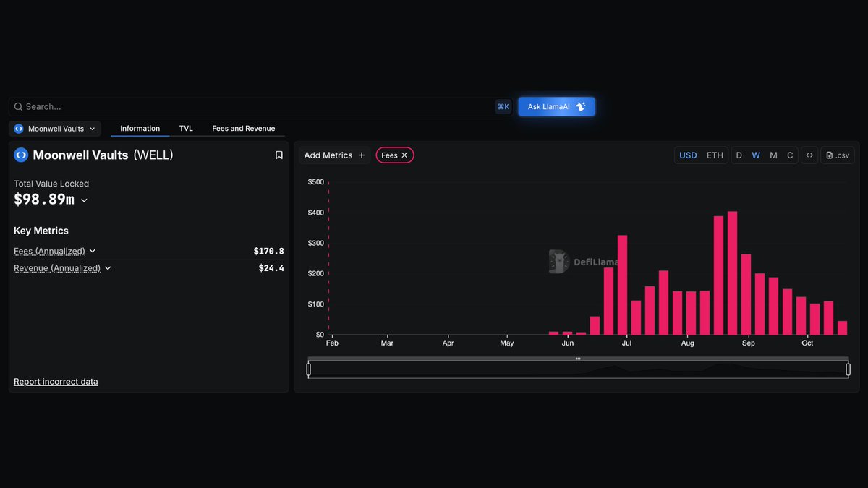
Task: Open the Add Metrics menu
Action: coord(334,155)
